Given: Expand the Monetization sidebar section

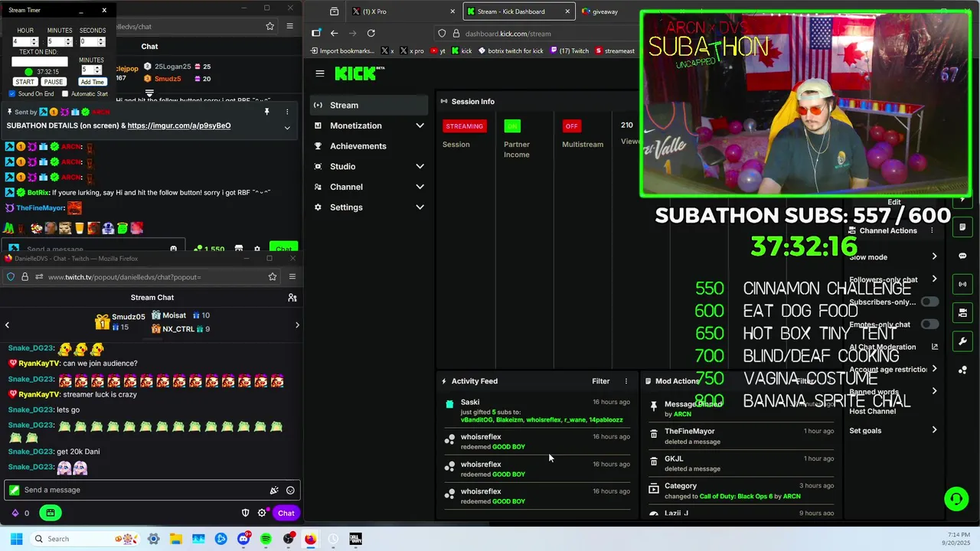Looking at the screenshot, I should [420, 126].
